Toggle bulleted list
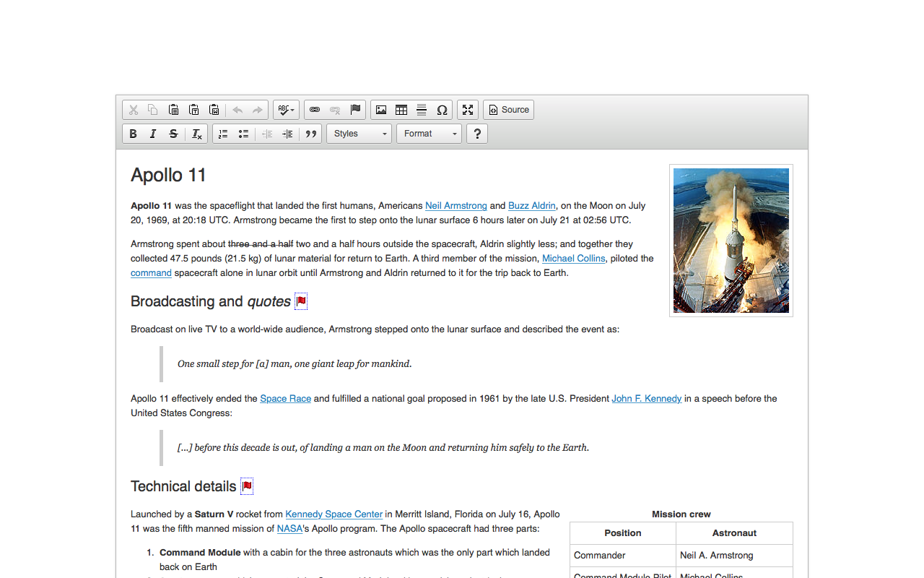The width and height of the screenshot is (924, 578). 243,134
